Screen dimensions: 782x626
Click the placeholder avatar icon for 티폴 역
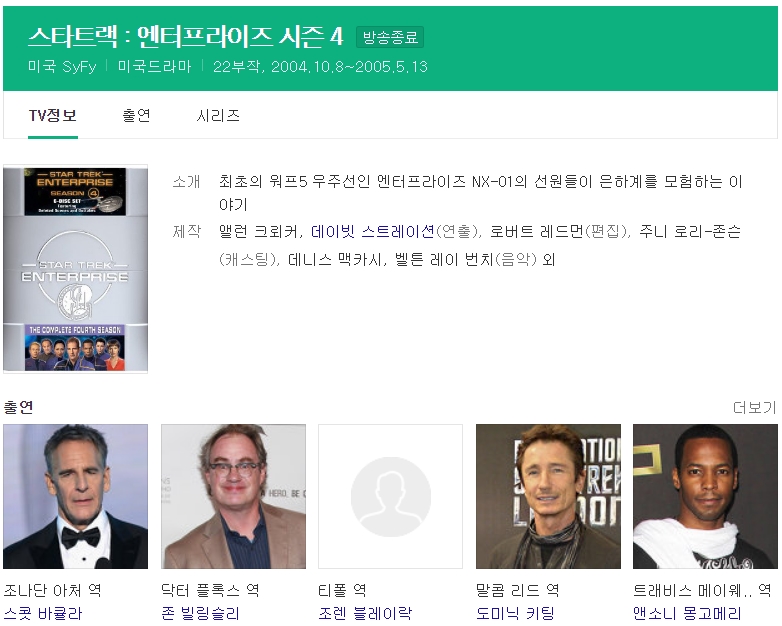[x=390, y=497]
